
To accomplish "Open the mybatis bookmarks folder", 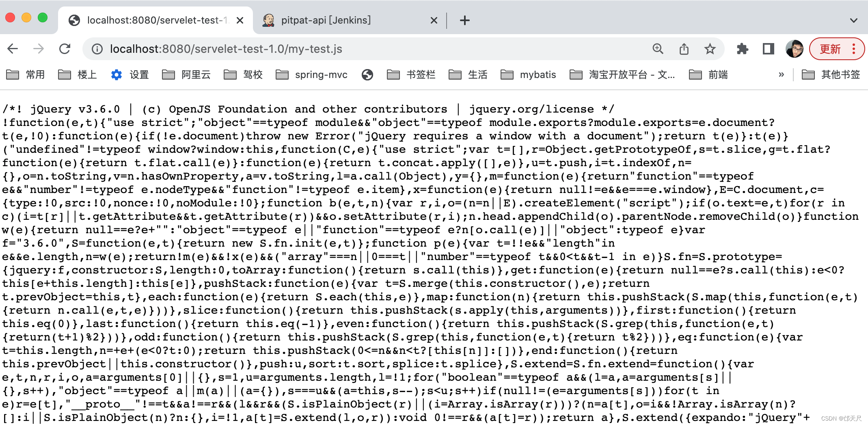I will coord(528,75).
